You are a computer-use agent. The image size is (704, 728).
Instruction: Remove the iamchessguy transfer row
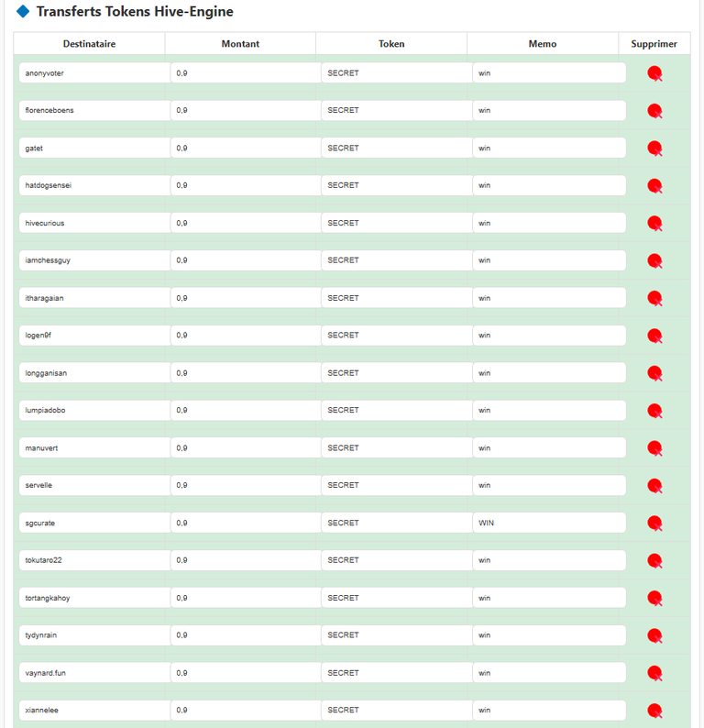[x=654, y=261]
